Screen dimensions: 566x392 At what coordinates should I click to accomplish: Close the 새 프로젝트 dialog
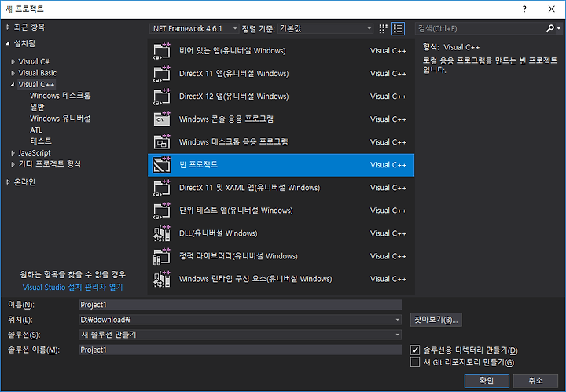[x=552, y=9]
